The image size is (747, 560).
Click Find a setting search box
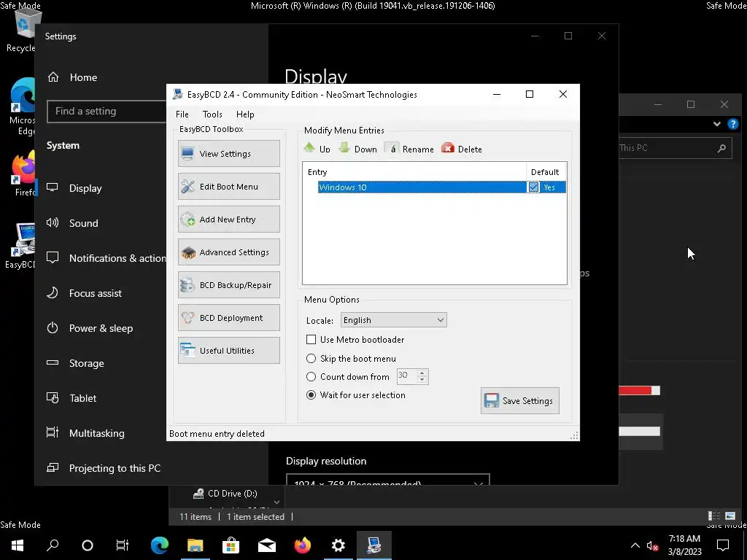(x=107, y=111)
